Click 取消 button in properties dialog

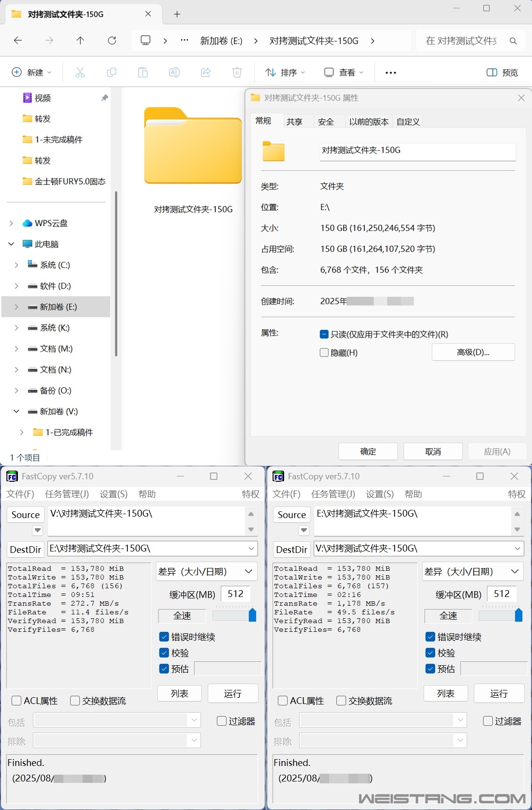click(x=433, y=451)
